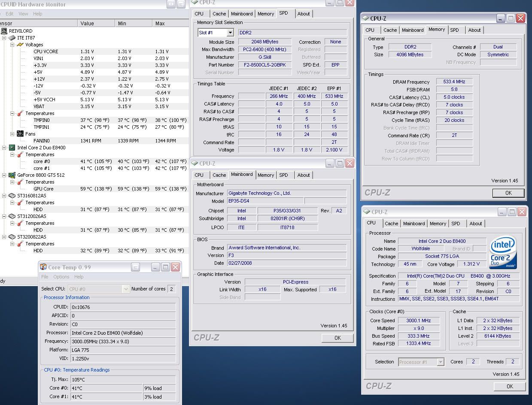Open the View menu in Hardware Monitor
532x405 pixels.
23,14
